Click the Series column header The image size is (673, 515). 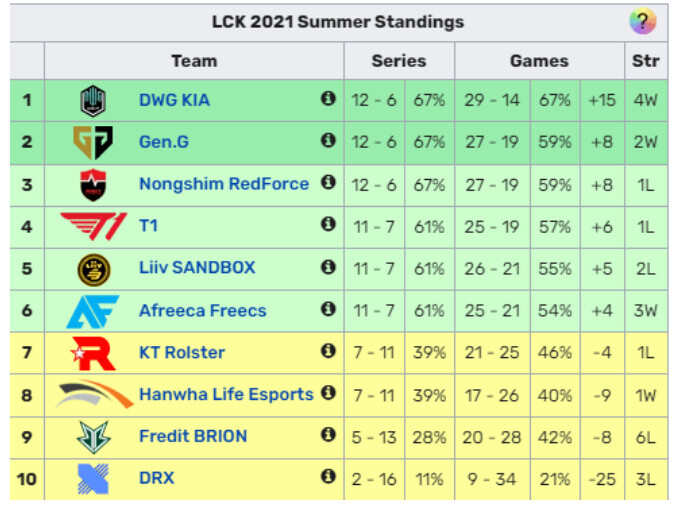pyautogui.click(x=398, y=61)
